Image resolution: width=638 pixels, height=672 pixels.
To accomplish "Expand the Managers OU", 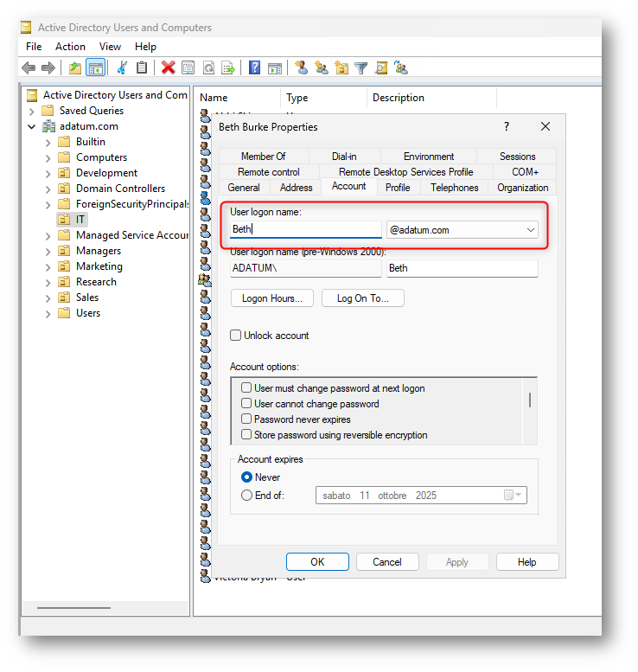I will pyautogui.click(x=48, y=252).
